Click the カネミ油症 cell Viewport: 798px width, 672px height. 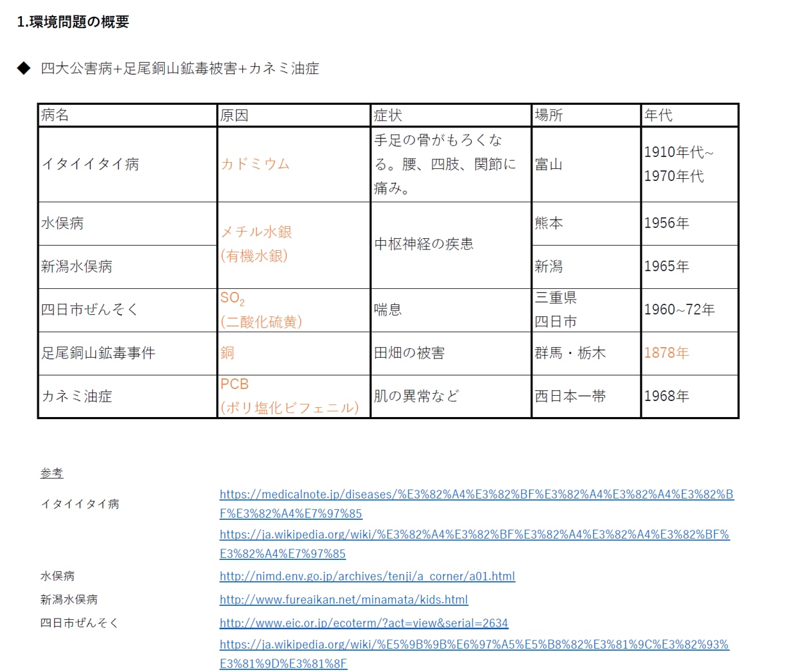tap(127, 396)
